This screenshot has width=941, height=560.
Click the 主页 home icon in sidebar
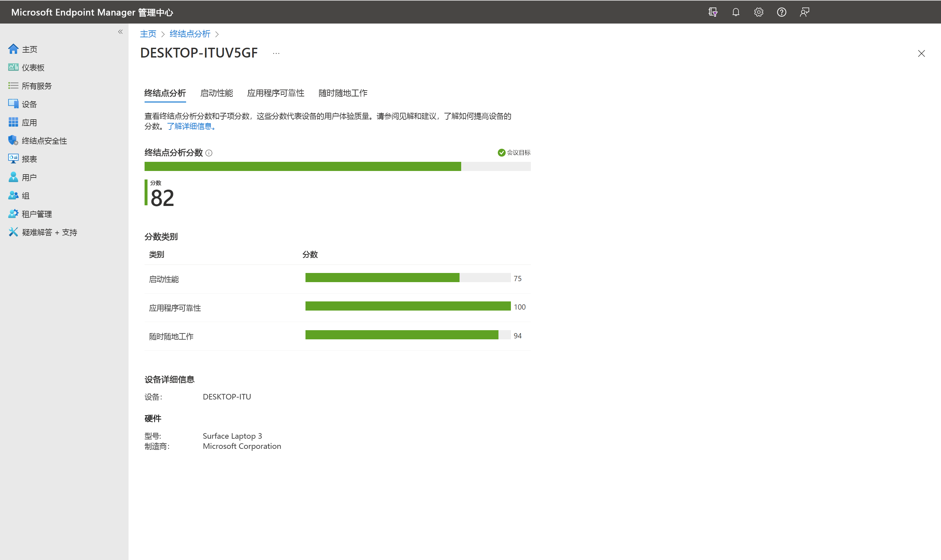tap(13, 49)
